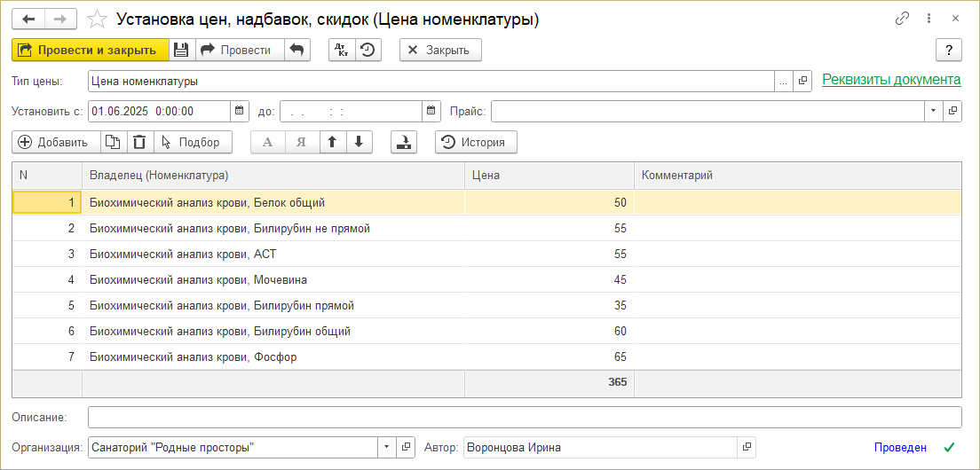980x470 pixels.
Task: Open the calendar for the Установить с date
Action: pos(239,111)
